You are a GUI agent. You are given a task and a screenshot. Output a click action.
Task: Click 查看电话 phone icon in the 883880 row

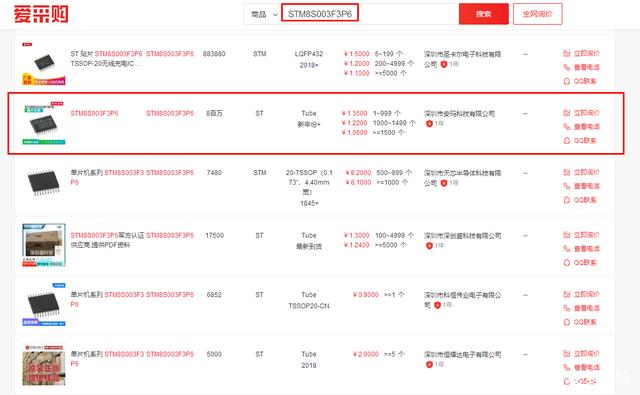567,67
